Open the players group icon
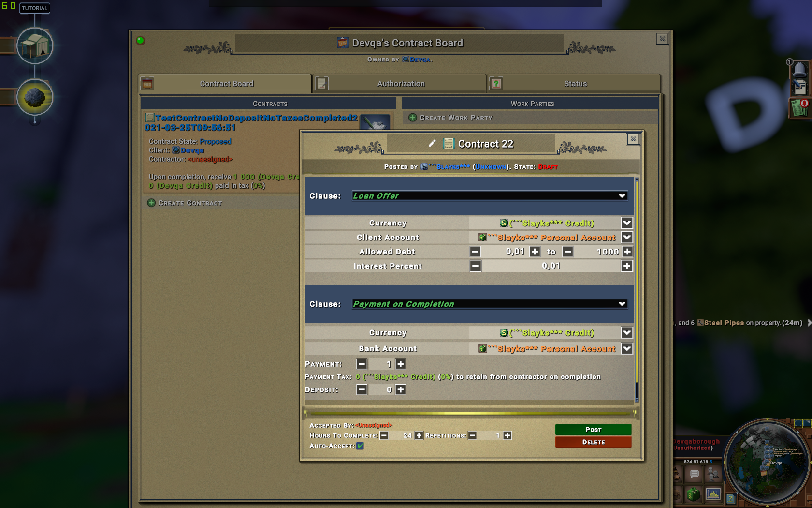 [713, 474]
